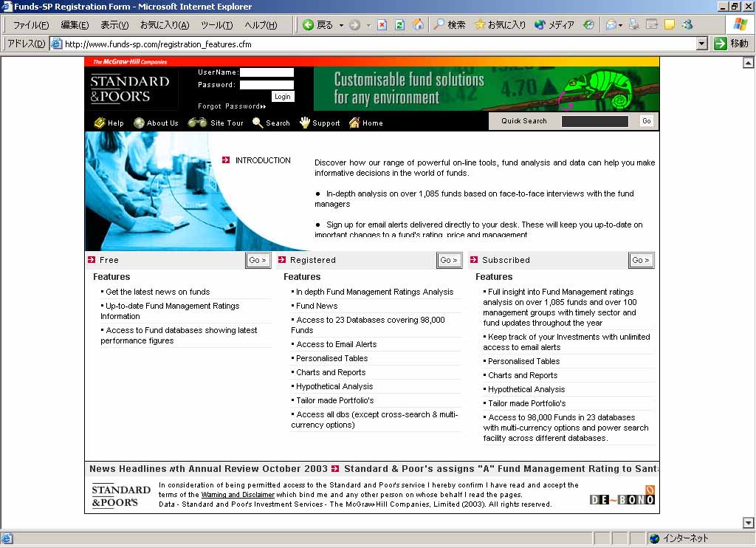Start the Site Tour binoculars link
Viewport: 756px width, 548px height.
(216, 123)
